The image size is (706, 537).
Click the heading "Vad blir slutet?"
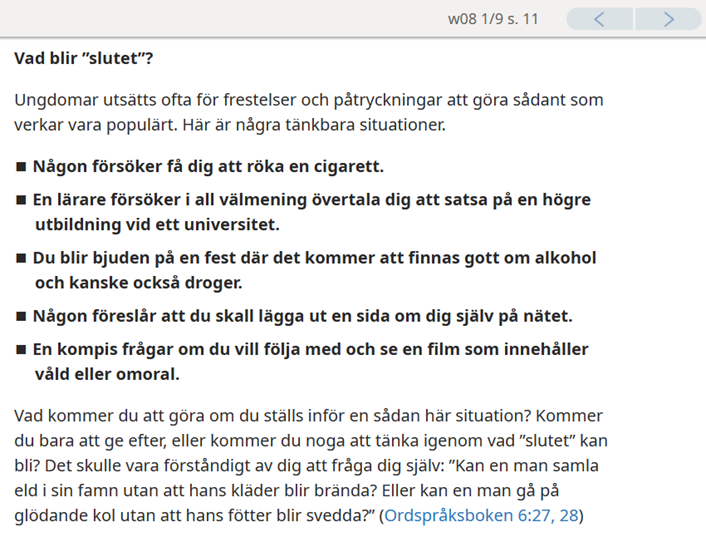pos(84,56)
